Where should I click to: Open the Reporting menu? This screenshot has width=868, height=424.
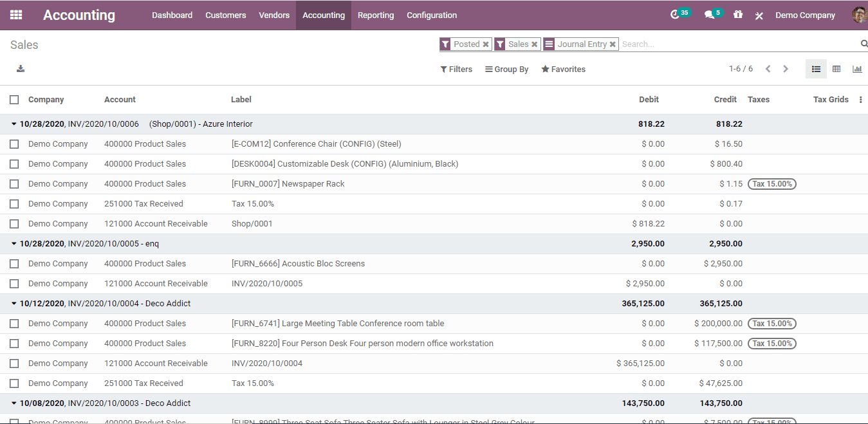tap(376, 15)
